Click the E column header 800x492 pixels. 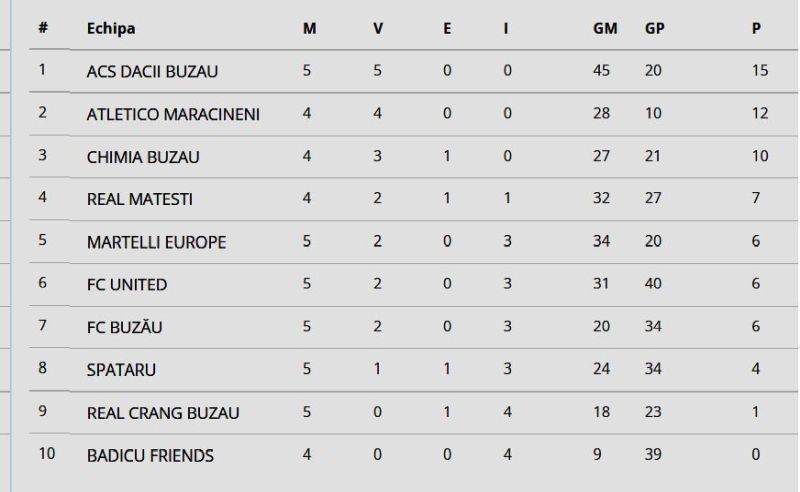[x=447, y=28]
